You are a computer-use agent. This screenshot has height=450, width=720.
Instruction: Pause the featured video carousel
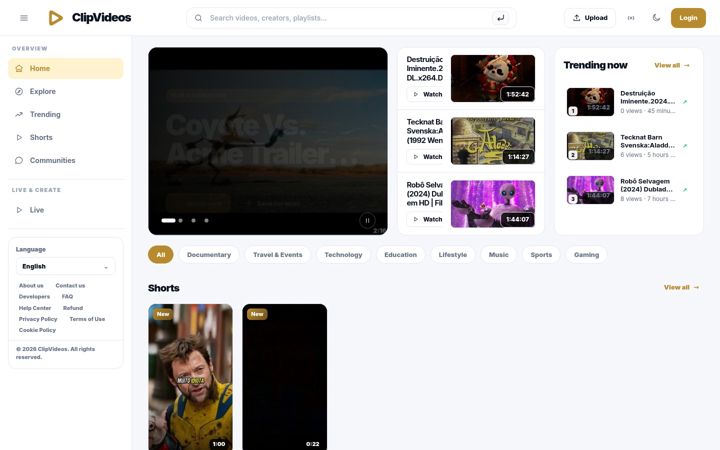coord(367,220)
